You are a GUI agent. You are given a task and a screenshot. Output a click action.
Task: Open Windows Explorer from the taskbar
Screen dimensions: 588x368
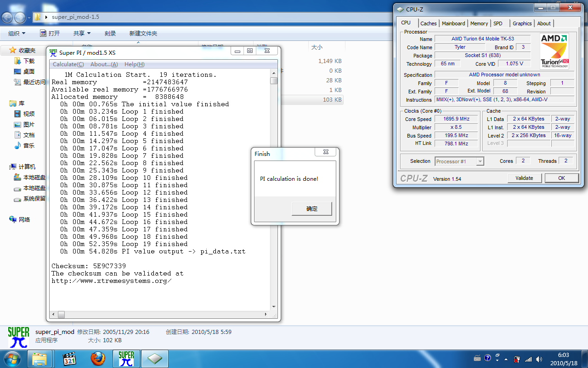(x=40, y=359)
